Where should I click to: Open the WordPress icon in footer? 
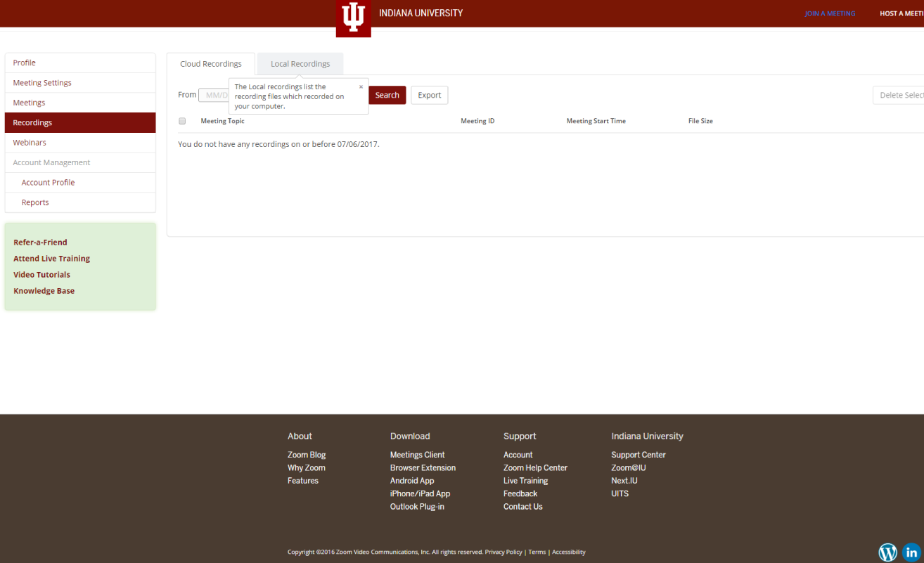pyautogui.click(x=888, y=552)
